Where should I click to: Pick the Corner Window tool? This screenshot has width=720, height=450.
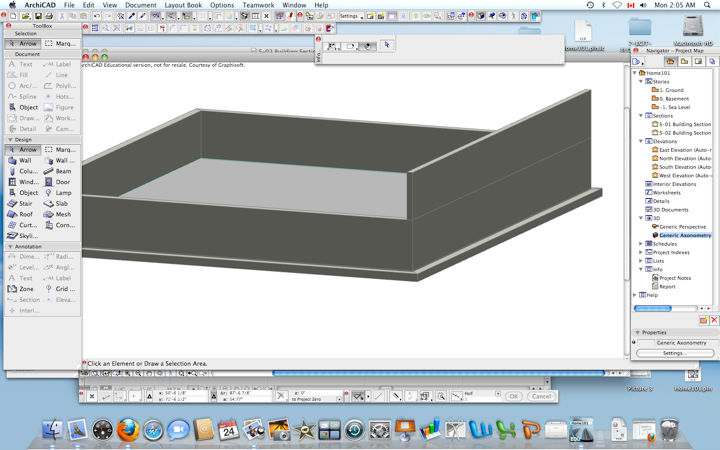click(61, 225)
